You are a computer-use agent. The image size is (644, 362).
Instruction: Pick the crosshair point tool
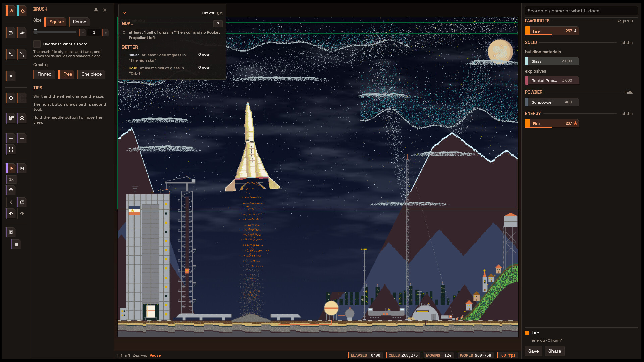pos(11,76)
